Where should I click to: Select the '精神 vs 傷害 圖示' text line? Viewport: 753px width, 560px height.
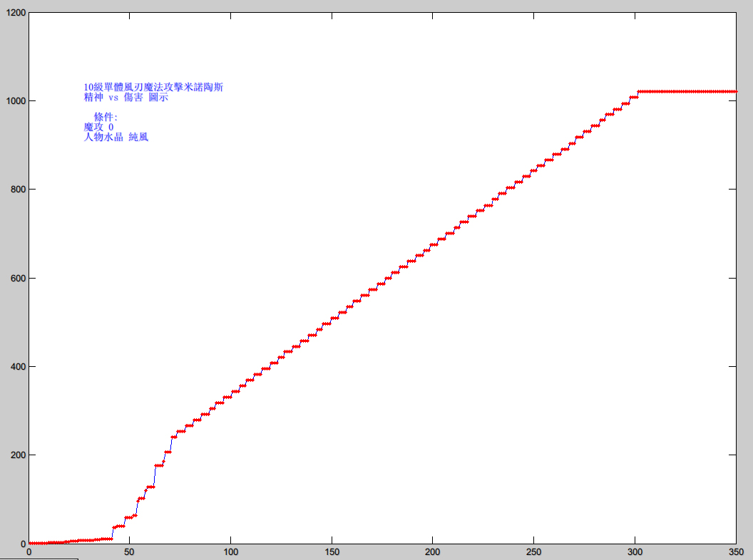pyautogui.click(x=125, y=98)
